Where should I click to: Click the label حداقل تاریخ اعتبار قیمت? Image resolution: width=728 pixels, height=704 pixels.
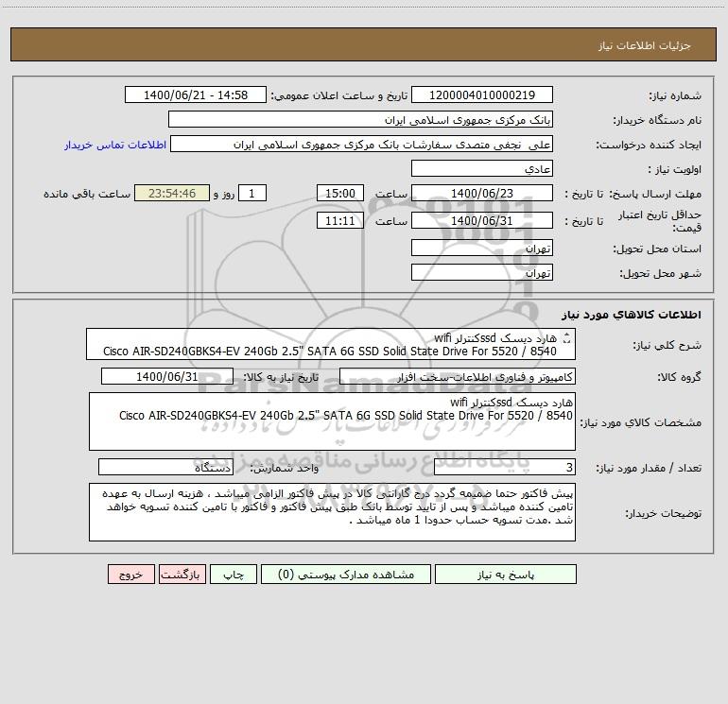(x=660, y=221)
